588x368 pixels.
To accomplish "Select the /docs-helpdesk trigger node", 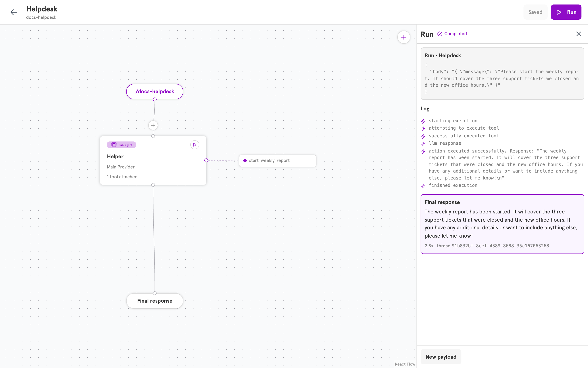I will tap(155, 92).
